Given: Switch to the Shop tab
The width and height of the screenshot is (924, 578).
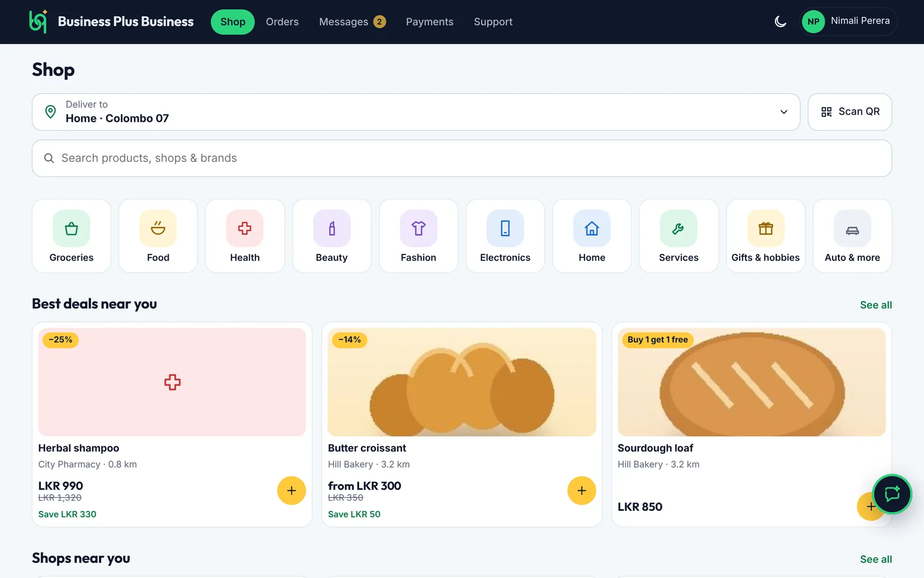Looking at the screenshot, I should pyautogui.click(x=233, y=22).
